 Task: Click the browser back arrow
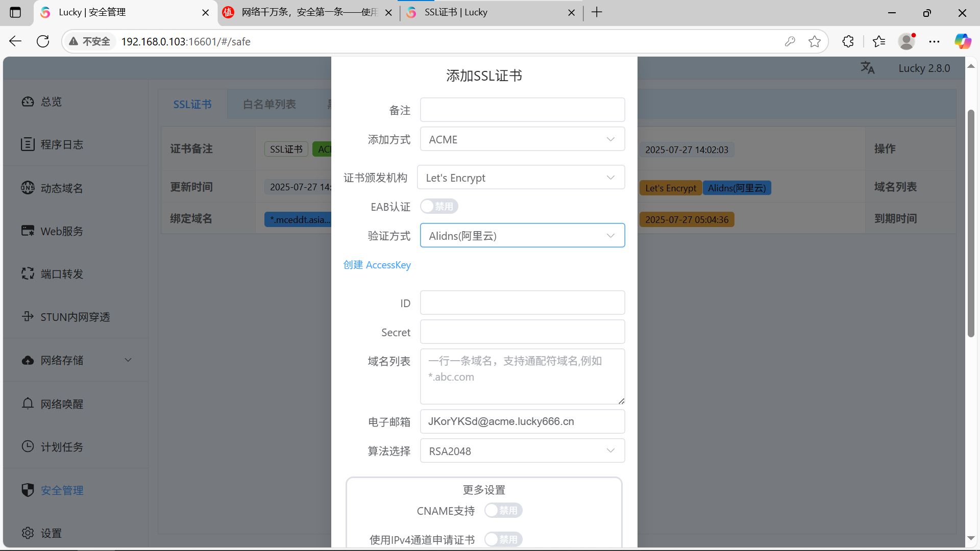(15, 41)
